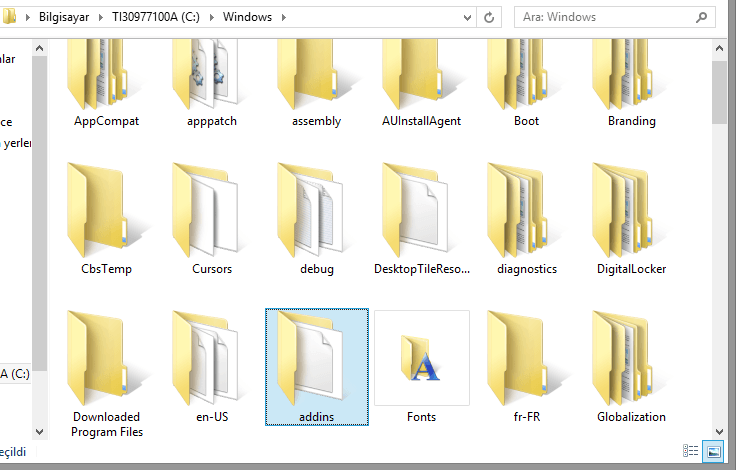Expand the chevron after Bilgisayar breadcrumb
The width and height of the screenshot is (736, 470).
(102, 17)
